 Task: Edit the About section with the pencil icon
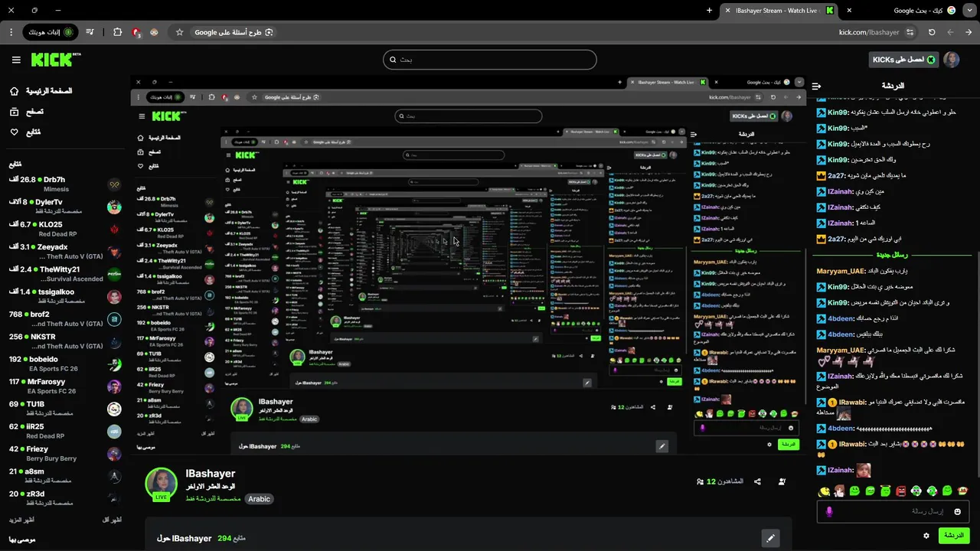(x=771, y=538)
